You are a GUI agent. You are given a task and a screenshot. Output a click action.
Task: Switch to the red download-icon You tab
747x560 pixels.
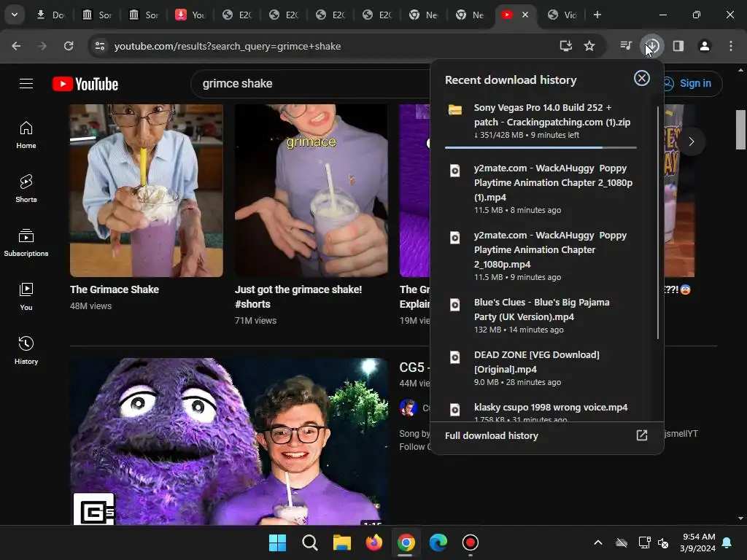[190, 15]
